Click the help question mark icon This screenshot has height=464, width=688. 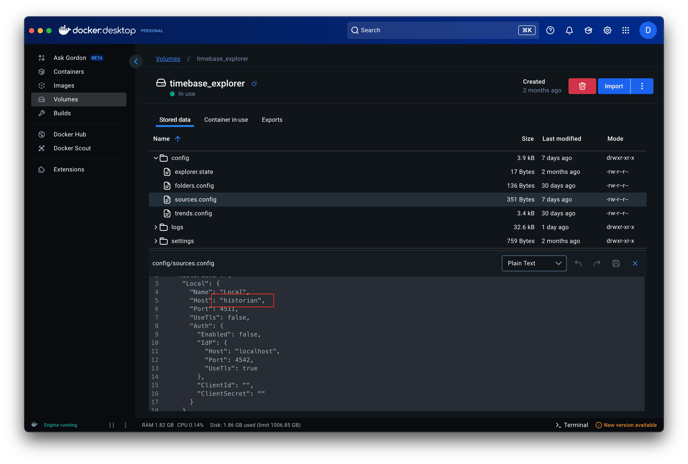pos(550,30)
